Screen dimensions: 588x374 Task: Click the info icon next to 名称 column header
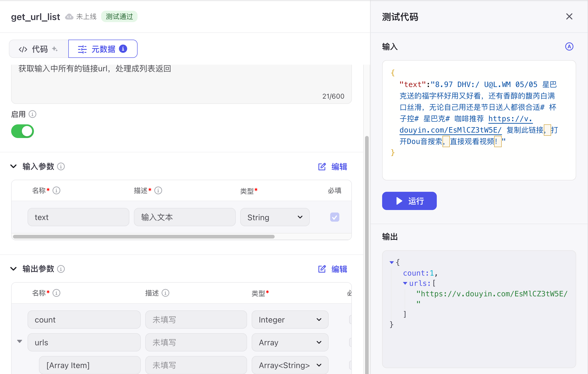pos(56,191)
